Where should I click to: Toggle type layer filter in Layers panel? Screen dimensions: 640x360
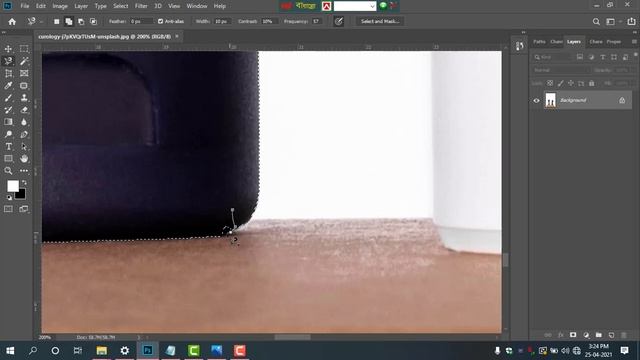[x=602, y=57]
